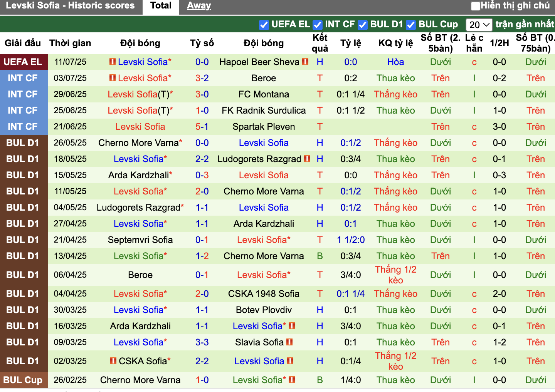Click the 3-0 half-time score for Spartak Pleven
The image size is (555, 392).
point(499,127)
